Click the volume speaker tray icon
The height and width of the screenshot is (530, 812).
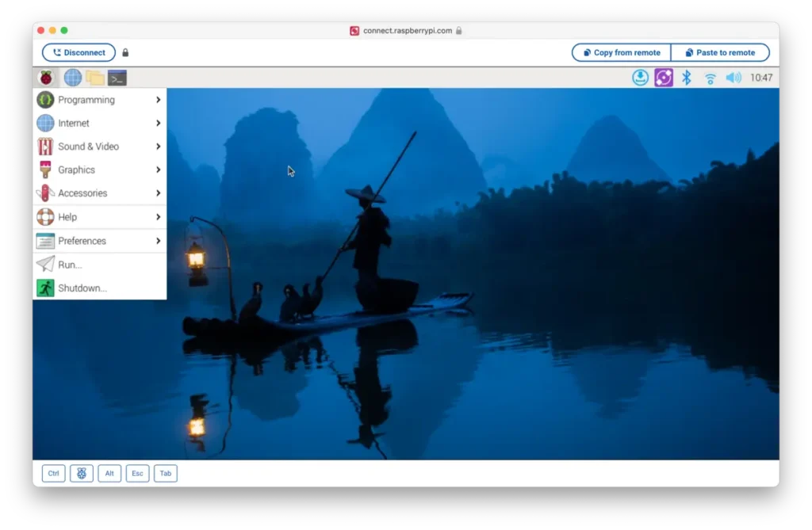point(733,78)
